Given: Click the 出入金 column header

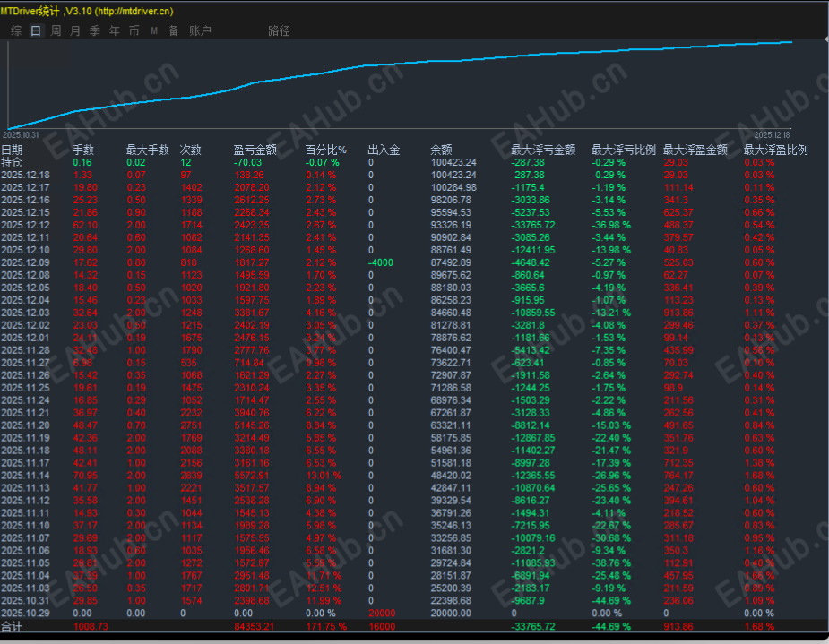Looking at the screenshot, I should (x=384, y=150).
